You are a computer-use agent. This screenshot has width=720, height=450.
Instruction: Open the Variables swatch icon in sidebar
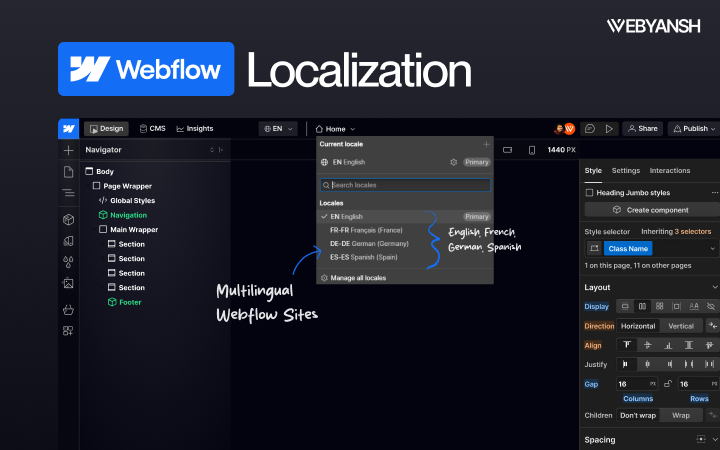(68, 241)
